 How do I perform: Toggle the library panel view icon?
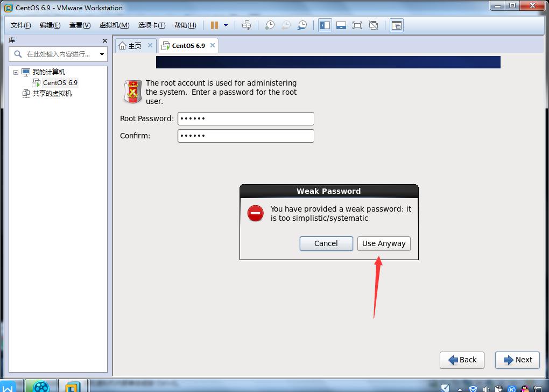(x=325, y=25)
